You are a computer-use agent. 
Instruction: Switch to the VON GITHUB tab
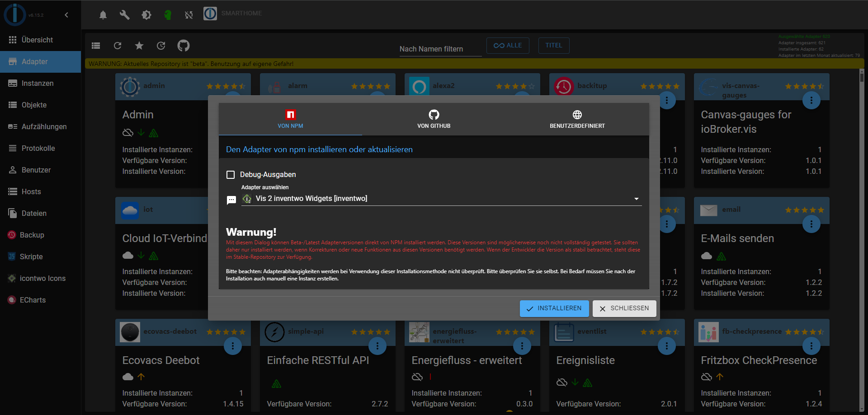[x=434, y=119]
